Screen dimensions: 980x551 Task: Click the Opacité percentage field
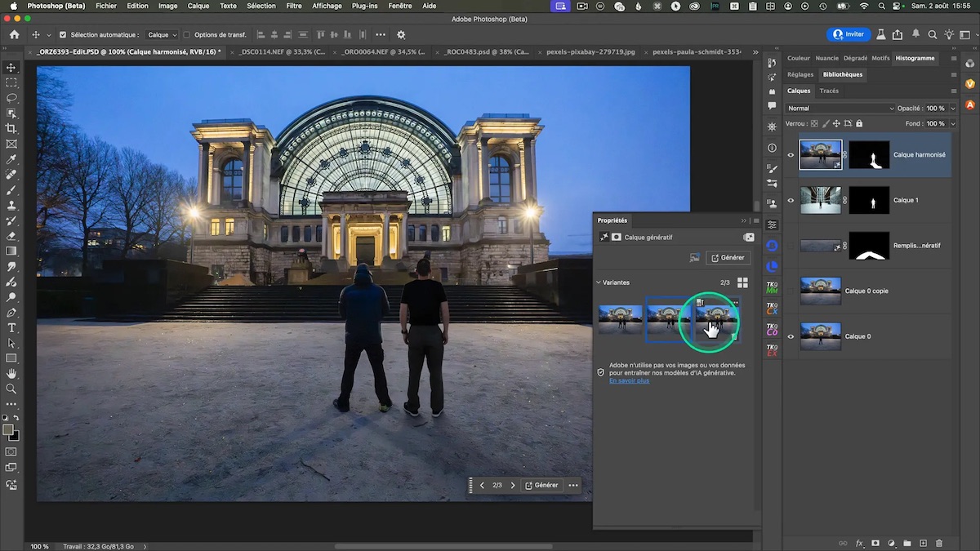(x=935, y=109)
